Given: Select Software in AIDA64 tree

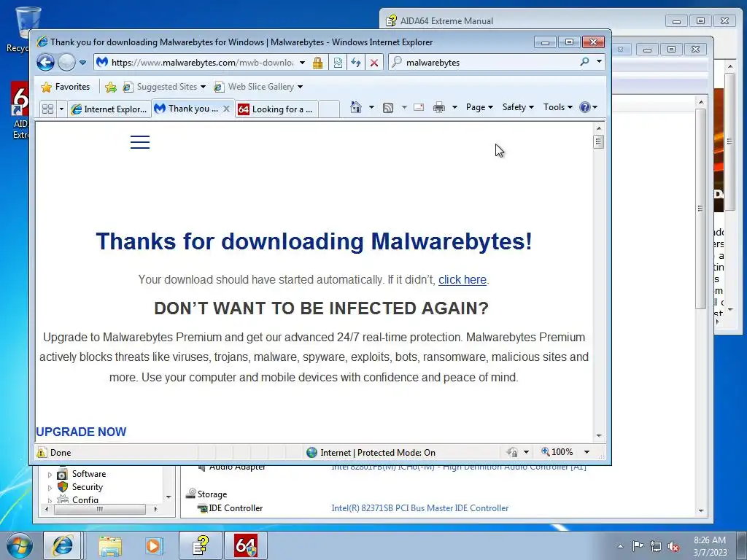Looking at the screenshot, I should [88, 474].
